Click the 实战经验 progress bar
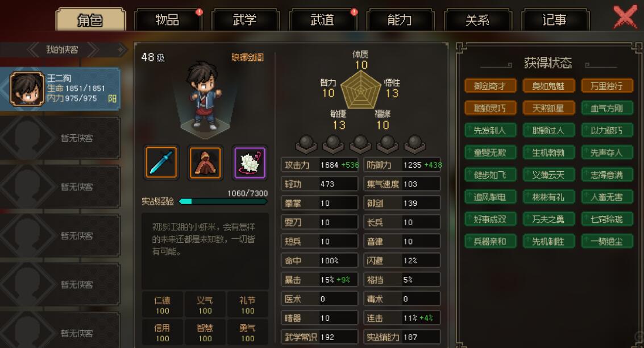The width and height of the screenshot is (644, 348). point(223,201)
